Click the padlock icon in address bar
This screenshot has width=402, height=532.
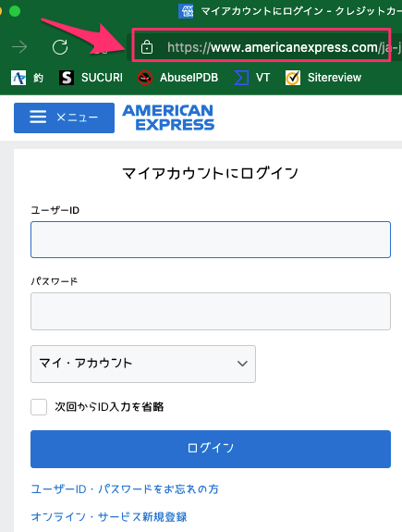(x=147, y=47)
